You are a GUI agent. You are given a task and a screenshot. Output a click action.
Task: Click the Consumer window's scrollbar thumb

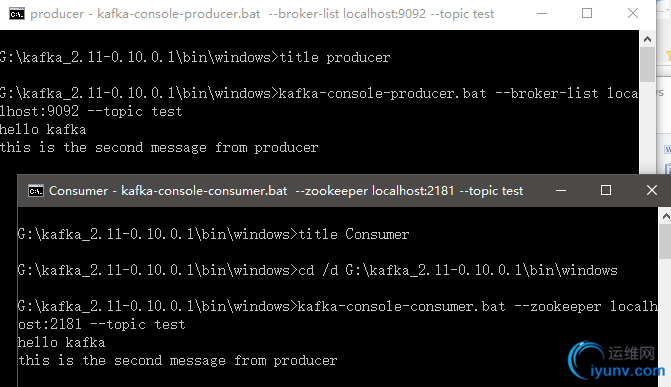click(x=665, y=241)
